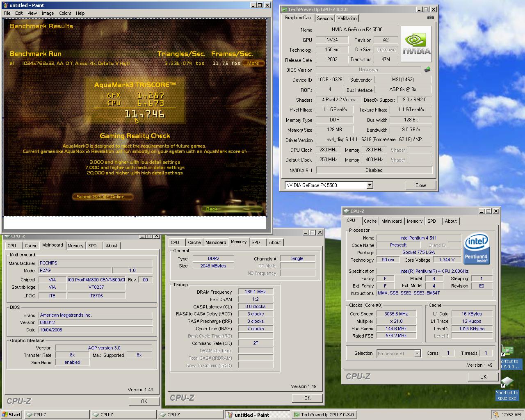Click the NVIDIA logo in GPU-Z
The width and height of the screenshot is (525, 420).
coord(416,44)
